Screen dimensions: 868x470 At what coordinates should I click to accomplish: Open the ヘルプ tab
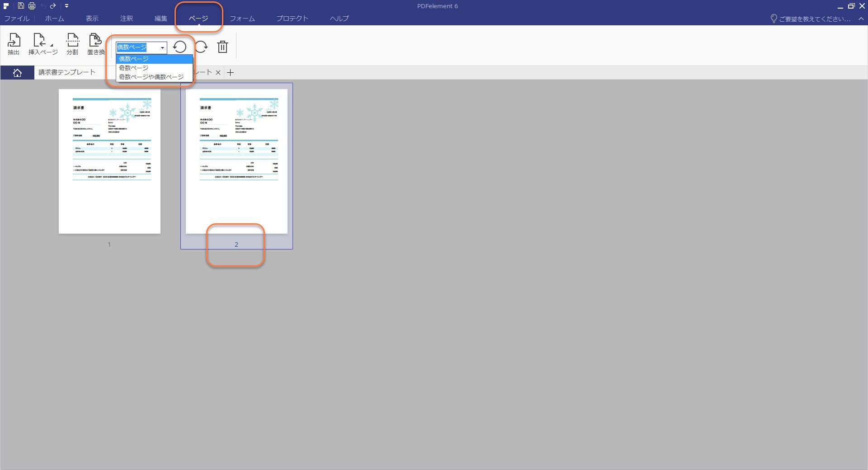339,19
